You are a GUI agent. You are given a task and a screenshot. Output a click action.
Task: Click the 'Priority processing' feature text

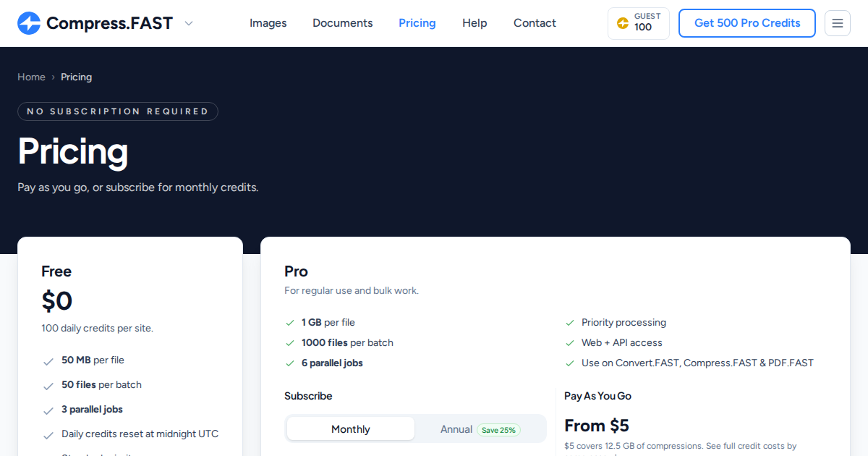click(624, 322)
